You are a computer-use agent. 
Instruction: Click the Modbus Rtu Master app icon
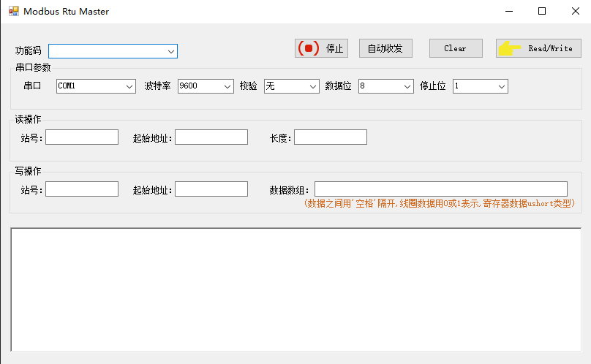[14, 11]
